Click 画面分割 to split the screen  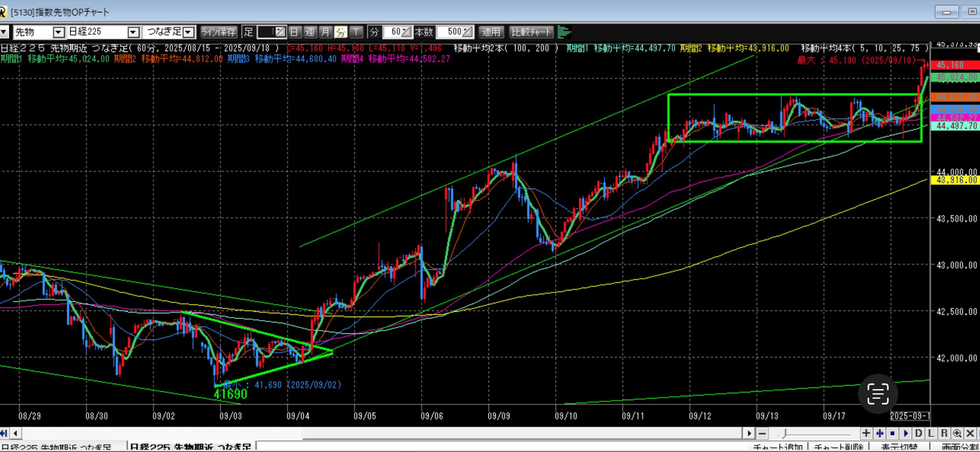click(960, 448)
